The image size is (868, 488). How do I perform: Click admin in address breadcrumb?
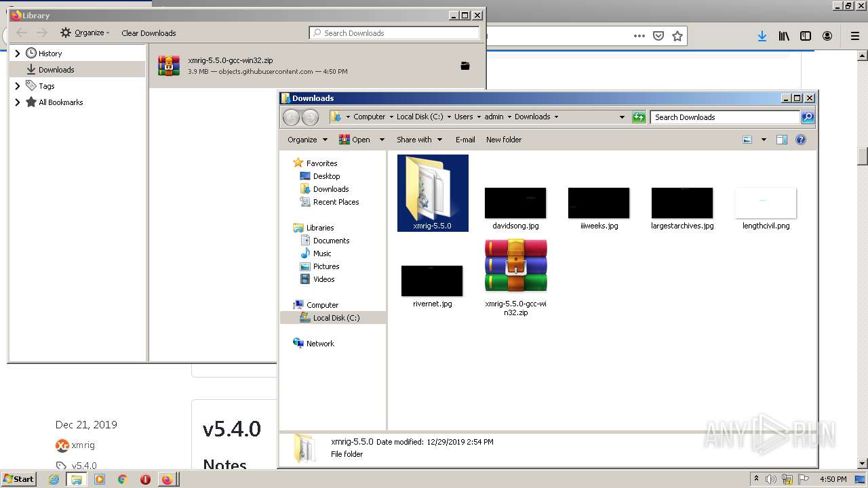pos(494,117)
